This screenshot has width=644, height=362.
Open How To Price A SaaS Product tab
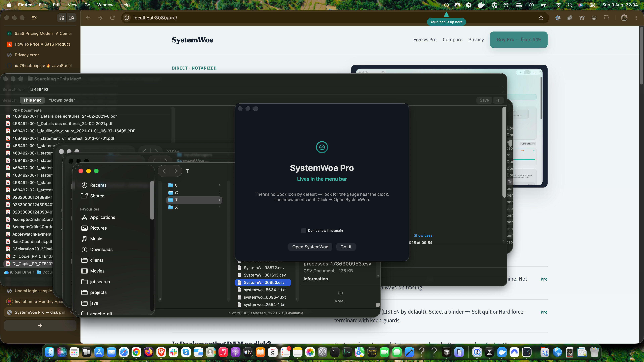(x=40, y=44)
